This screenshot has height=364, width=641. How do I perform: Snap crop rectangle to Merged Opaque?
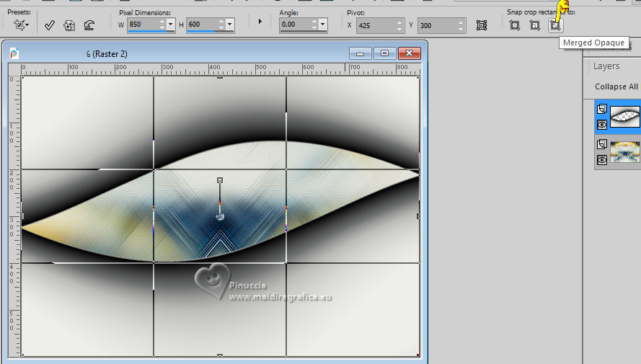555,25
